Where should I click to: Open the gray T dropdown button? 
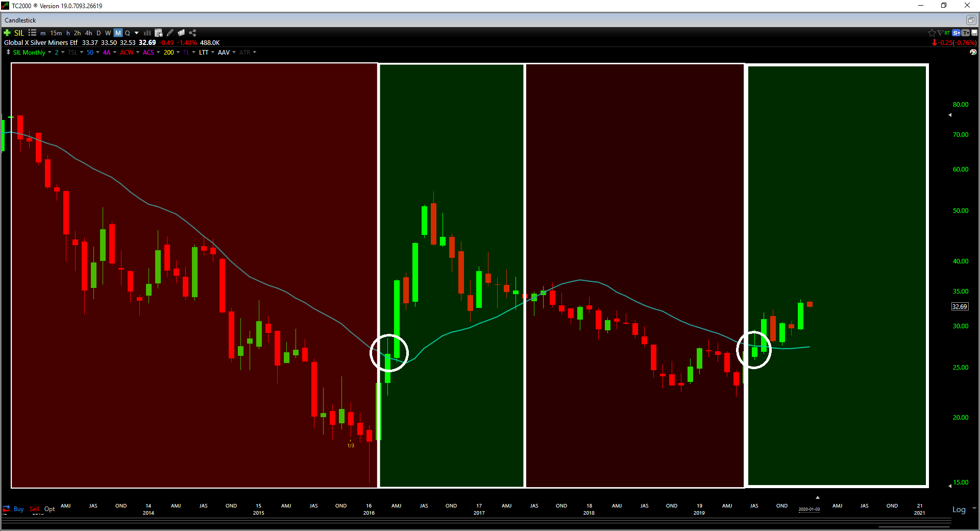(x=965, y=33)
